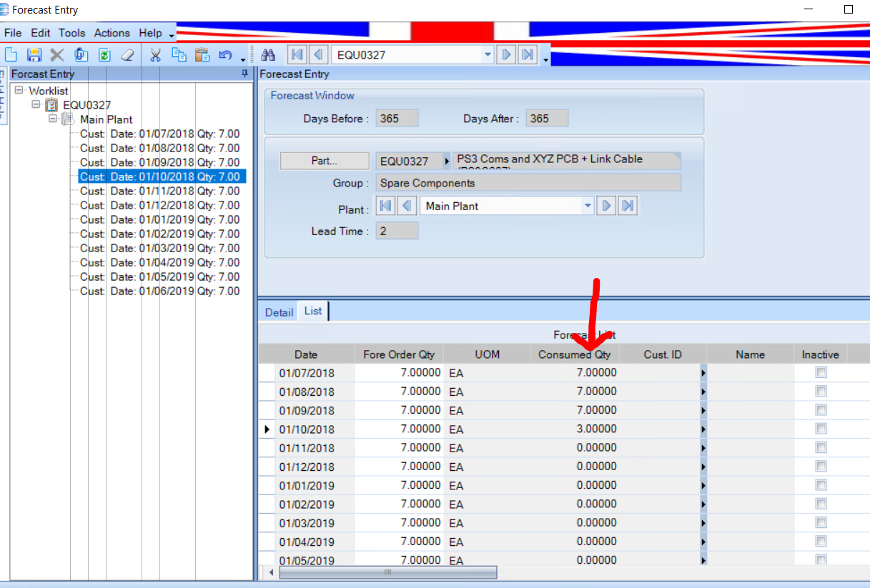The width and height of the screenshot is (870, 588).
Task: Toggle Inactive checkbox for 01/03/2019 row
Action: pyautogui.click(x=821, y=522)
